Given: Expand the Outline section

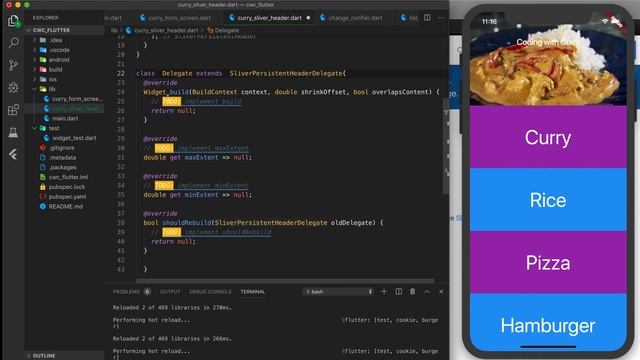Looking at the screenshot, I should 44,356.
